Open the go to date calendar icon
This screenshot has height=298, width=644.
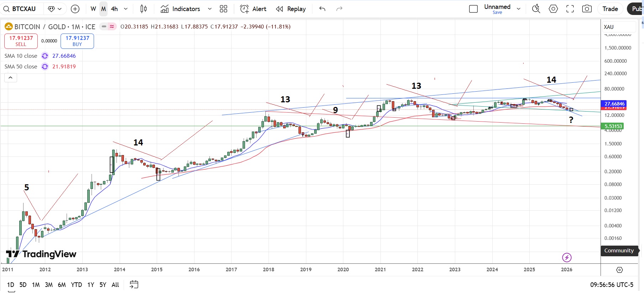pyautogui.click(x=134, y=284)
